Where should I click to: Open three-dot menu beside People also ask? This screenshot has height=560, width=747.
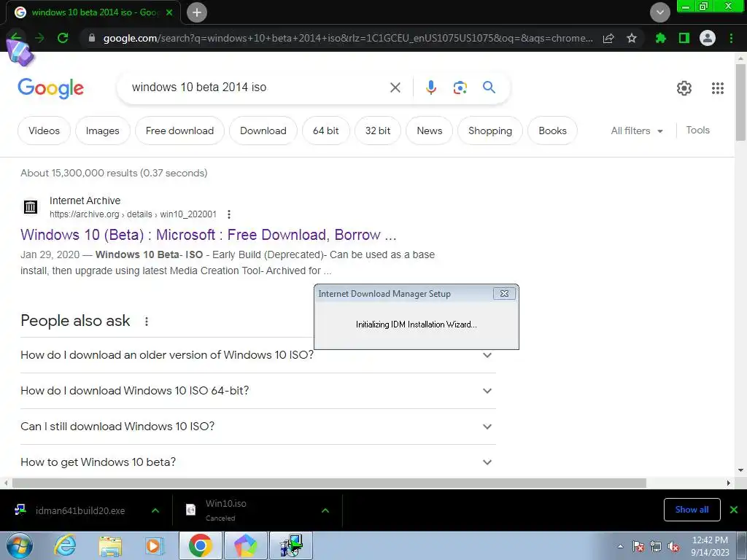point(147,322)
